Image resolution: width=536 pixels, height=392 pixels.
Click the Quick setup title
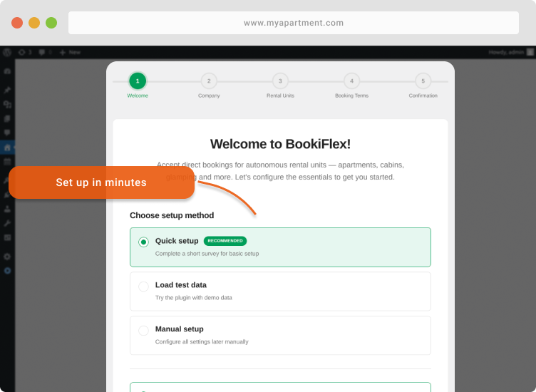[x=177, y=241]
